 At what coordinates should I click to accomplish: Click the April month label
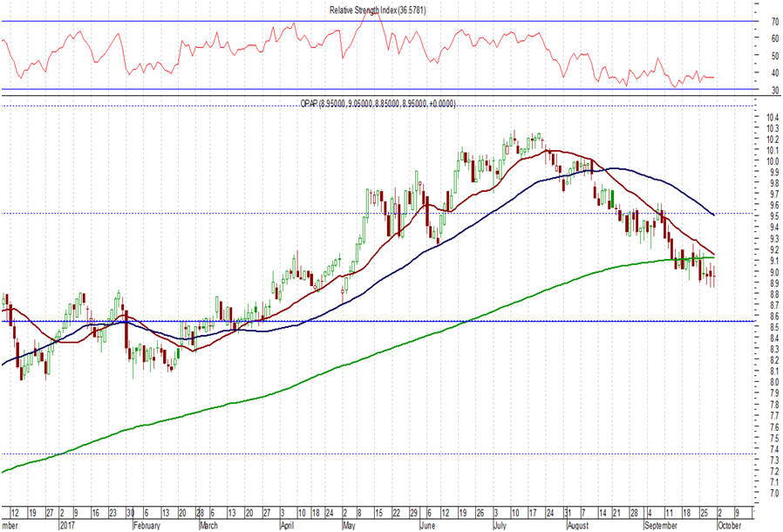click(287, 526)
